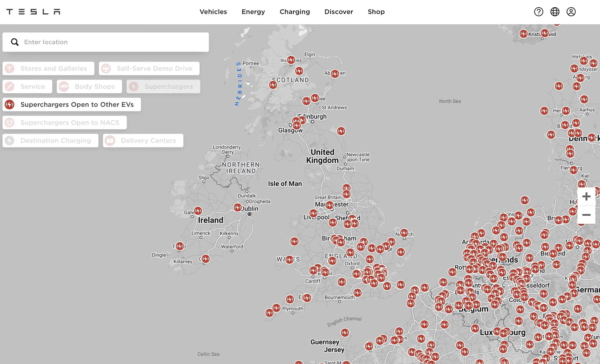Select the Supercharger pin at Galway
Screen dimensions: 600x364
coord(198,211)
